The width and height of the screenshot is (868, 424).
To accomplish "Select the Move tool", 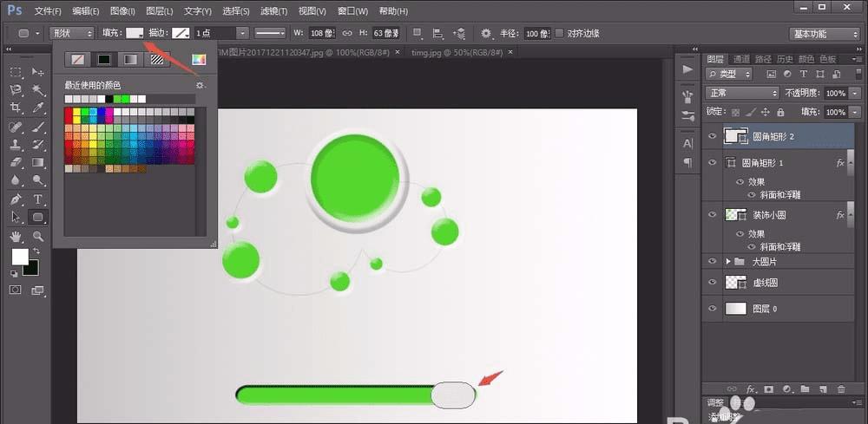I will pyautogui.click(x=37, y=72).
